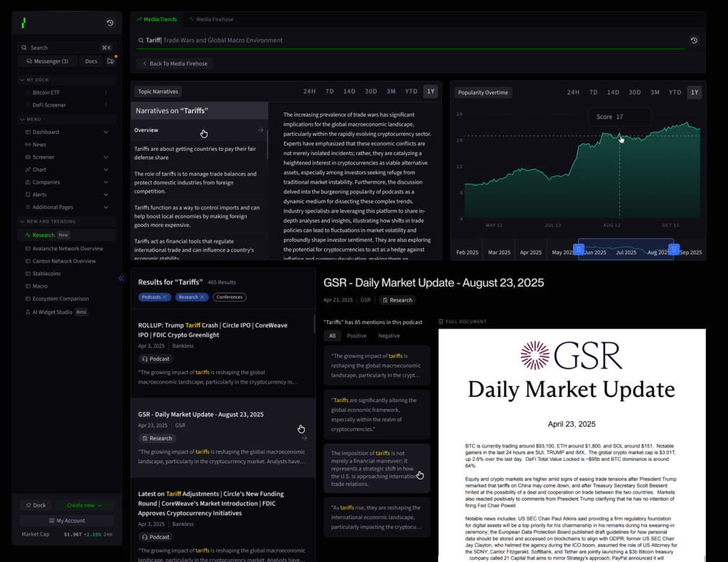The image size is (728, 562).
Task: Select 30D in Topic Narratives
Action: [370, 92]
